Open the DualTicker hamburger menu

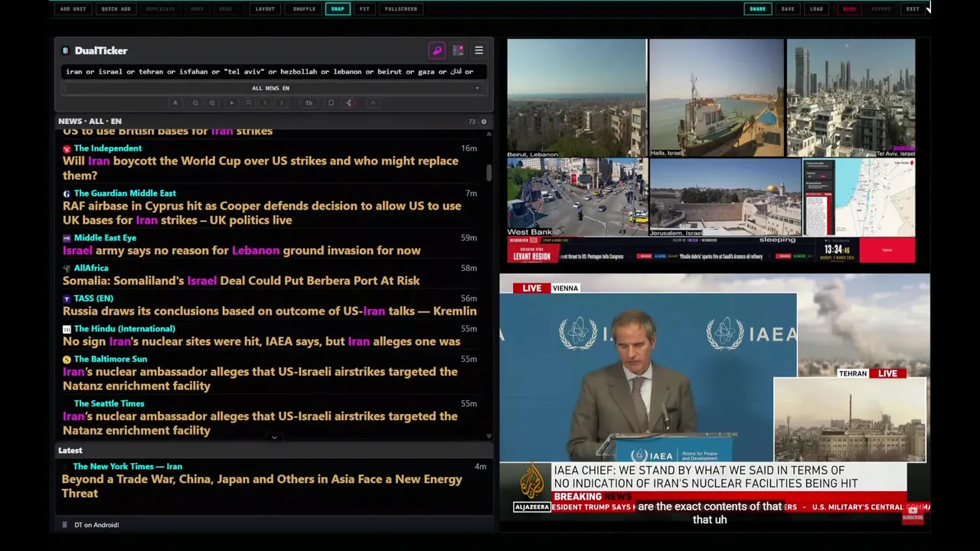coord(479,51)
